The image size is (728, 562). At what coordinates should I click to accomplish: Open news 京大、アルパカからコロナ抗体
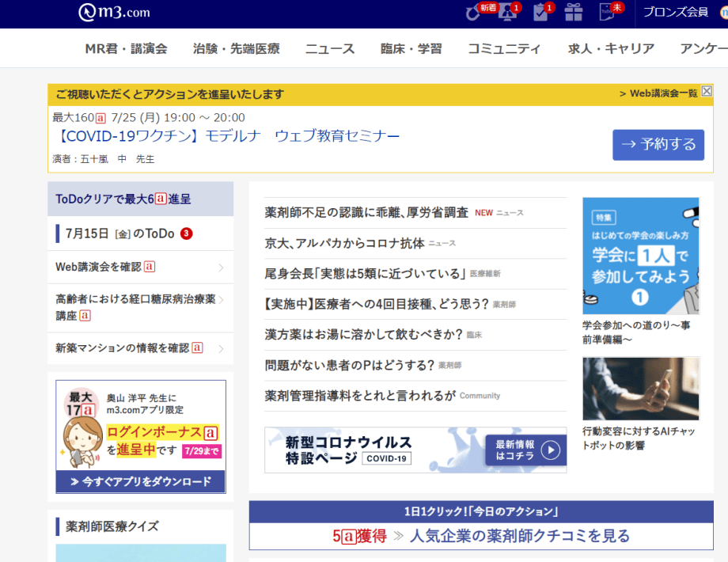pos(344,243)
